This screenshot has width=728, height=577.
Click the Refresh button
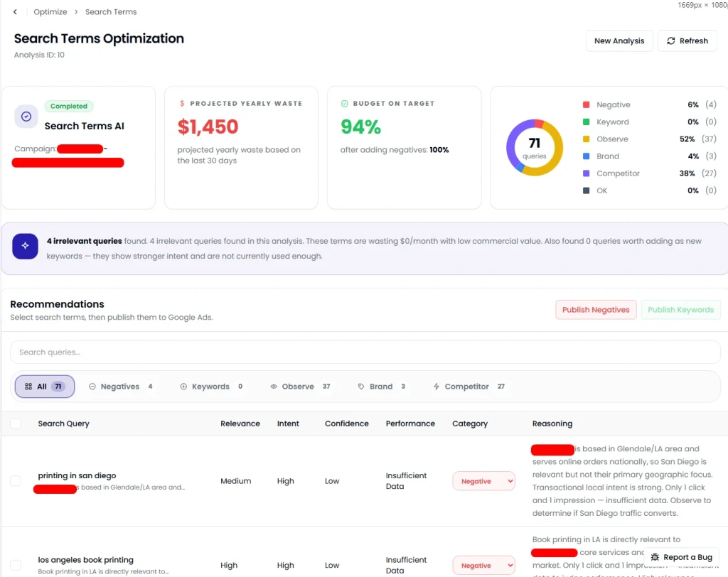pos(687,41)
